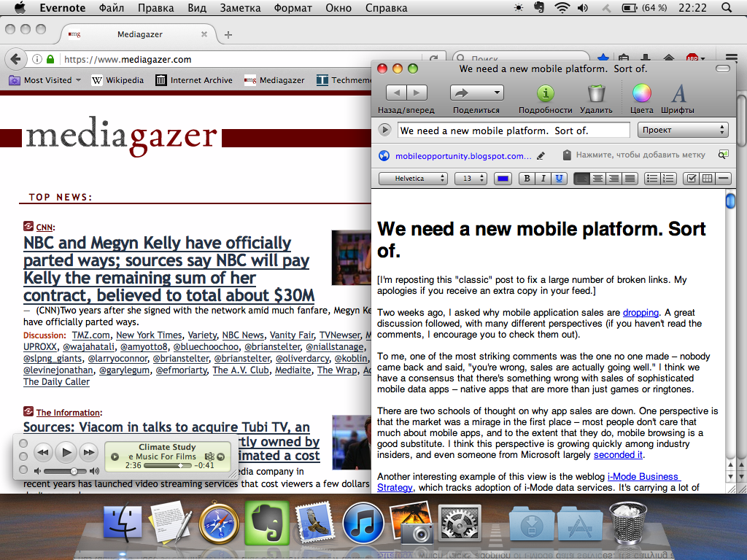The image size is (747, 560).
Task: Insert a horizontal rule in the note
Action: pos(723,179)
